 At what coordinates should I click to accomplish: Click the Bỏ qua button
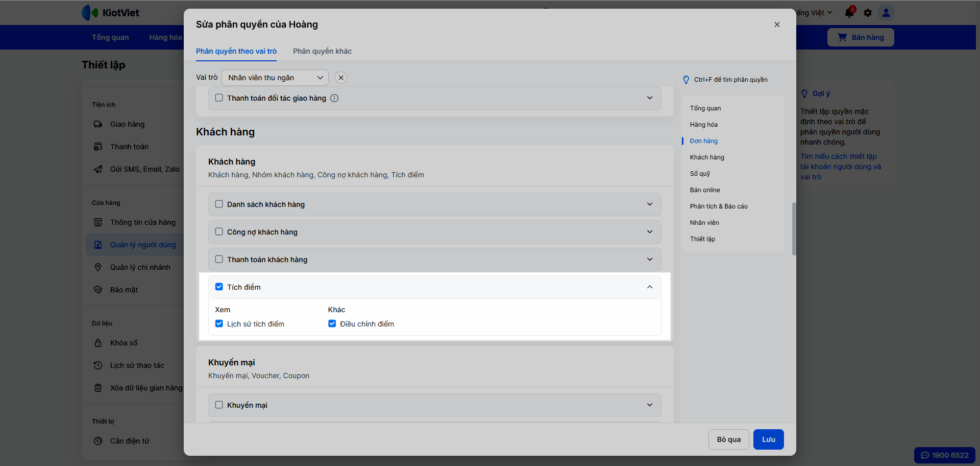coord(728,439)
